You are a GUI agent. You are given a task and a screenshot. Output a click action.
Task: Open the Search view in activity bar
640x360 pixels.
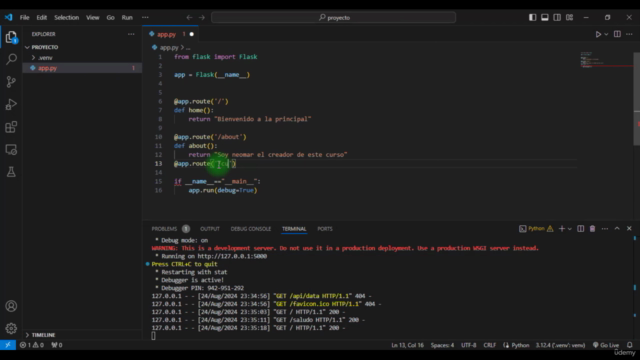pos(11,59)
